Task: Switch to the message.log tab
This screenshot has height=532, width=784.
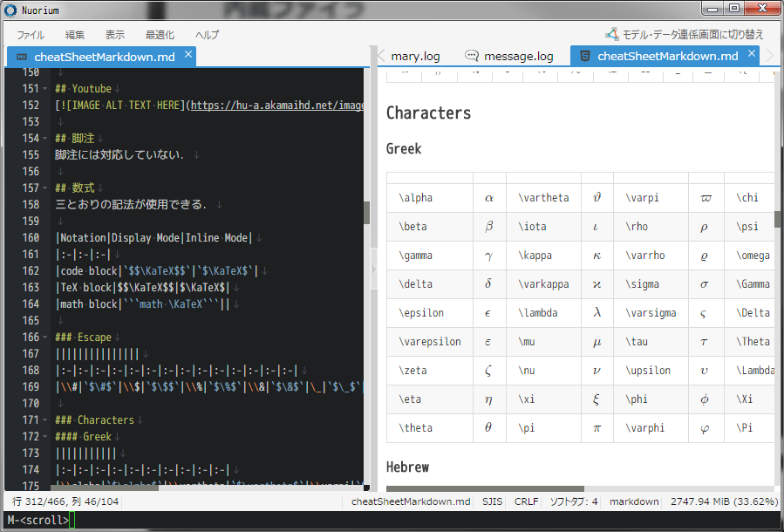Action: (511, 56)
